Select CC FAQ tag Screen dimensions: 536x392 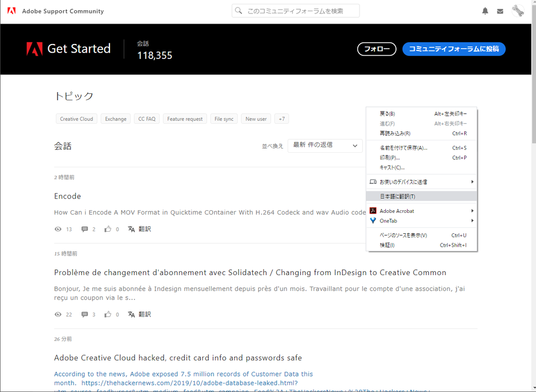tap(146, 119)
